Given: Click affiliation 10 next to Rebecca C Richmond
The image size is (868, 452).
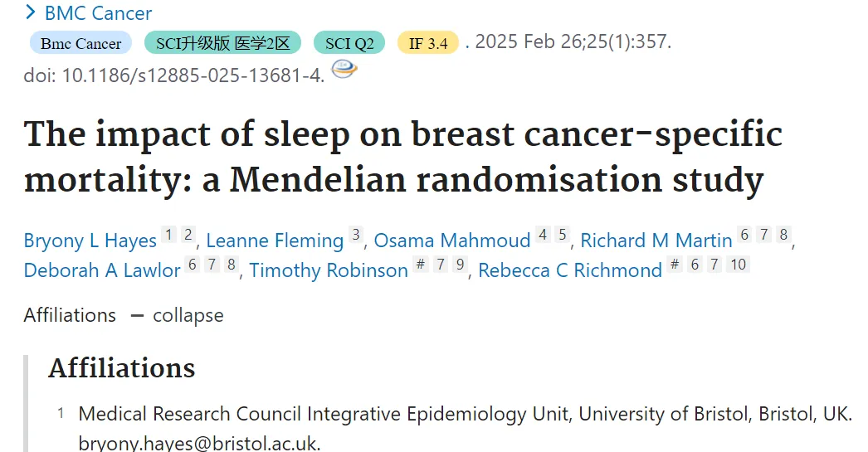Looking at the screenshot, I should (738, 265).
